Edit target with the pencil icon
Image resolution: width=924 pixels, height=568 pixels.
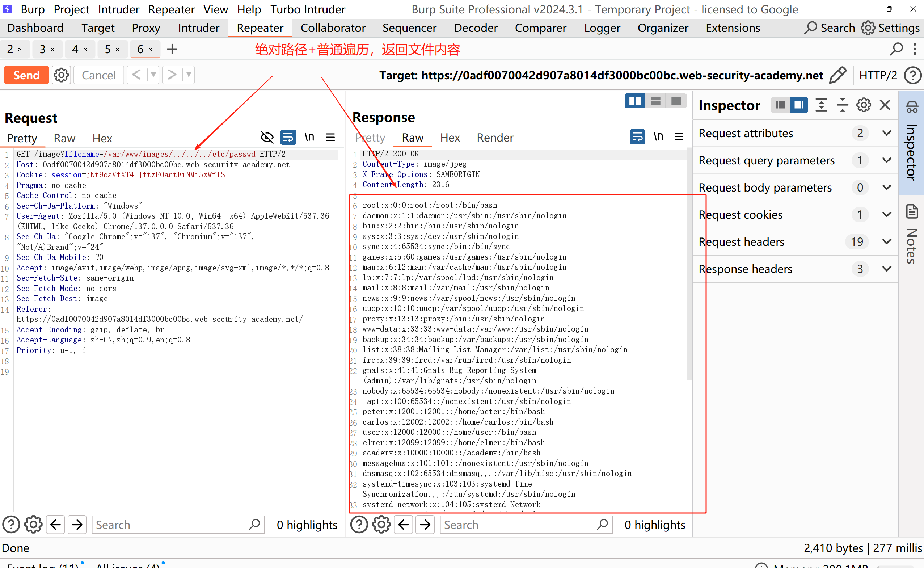837,75
